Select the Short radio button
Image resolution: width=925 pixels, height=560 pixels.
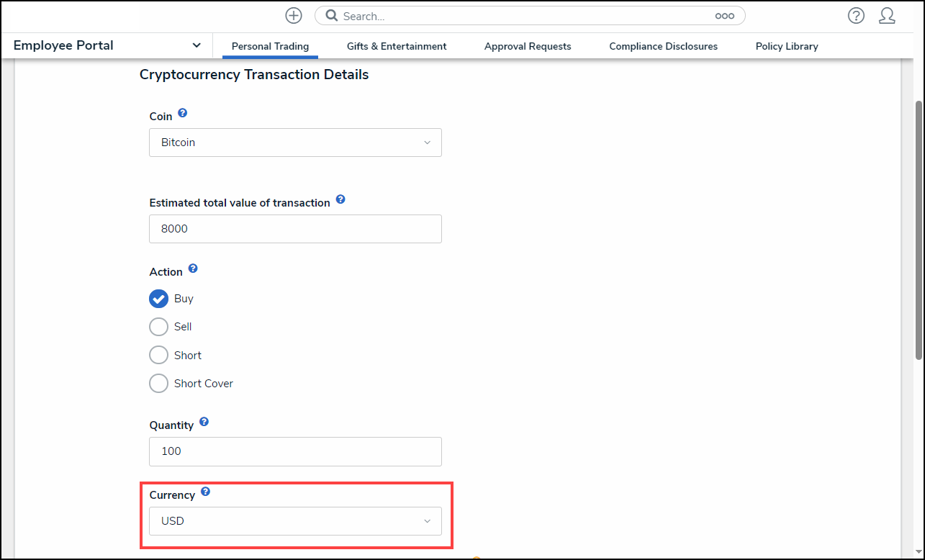click(x=158, y=356)
